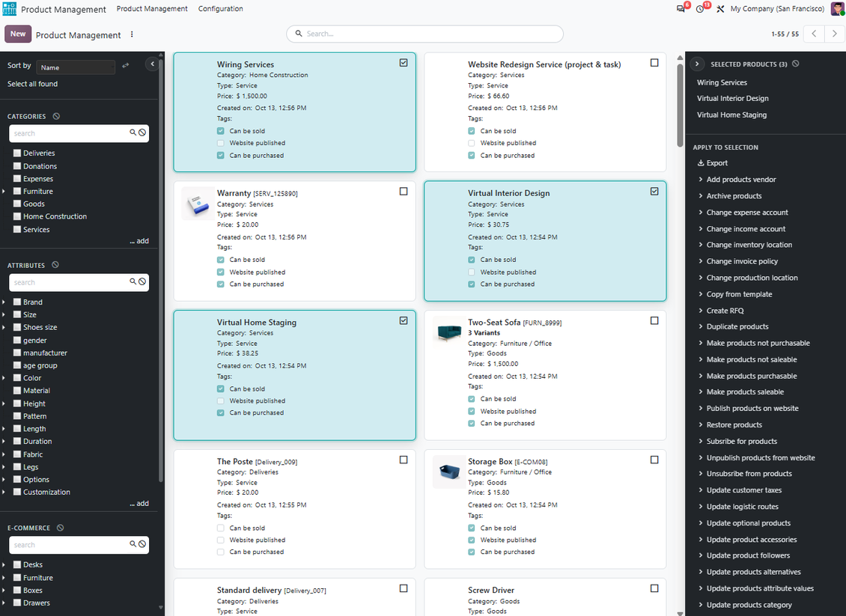The width and height of the screenshot is (846, 616).
Task: Clear the E-Commerce filter
Action: pos(61,528)
